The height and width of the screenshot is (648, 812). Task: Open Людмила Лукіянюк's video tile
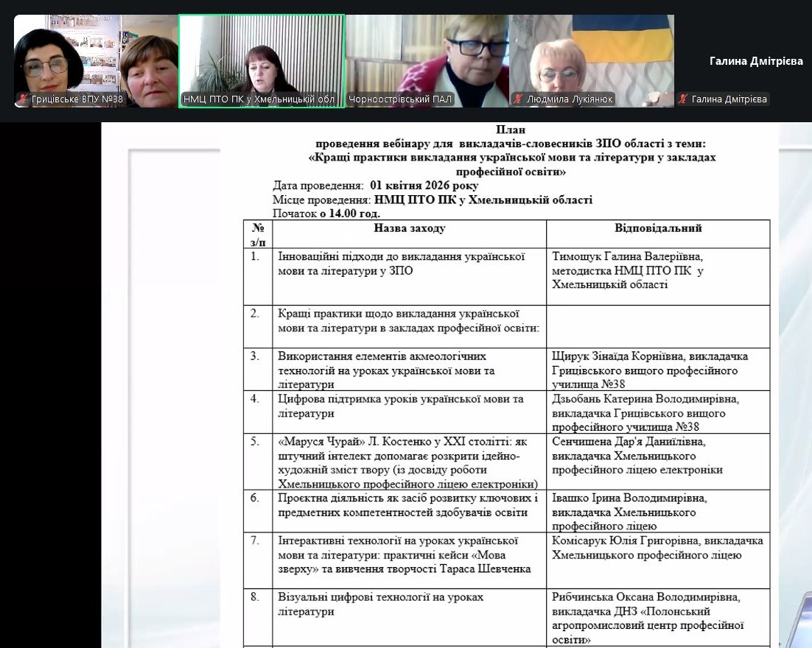(592, 59)
